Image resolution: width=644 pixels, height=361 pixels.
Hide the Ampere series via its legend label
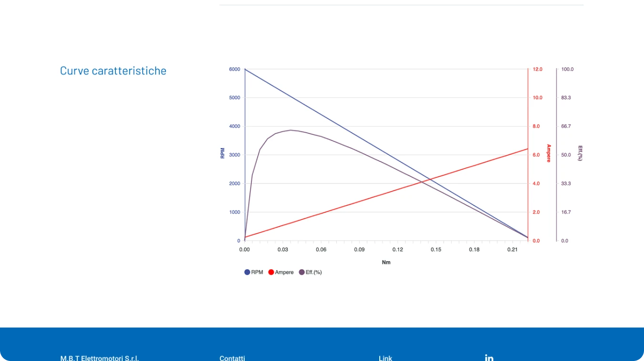click(x=284, y=272)
